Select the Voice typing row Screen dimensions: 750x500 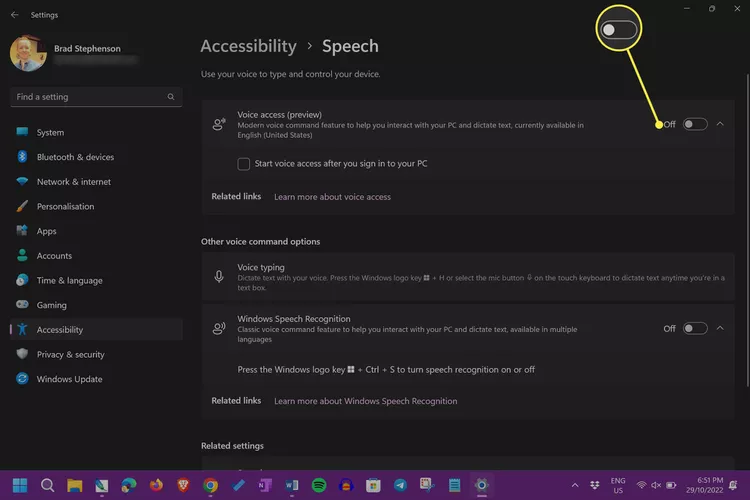click(x=468, y=277)
